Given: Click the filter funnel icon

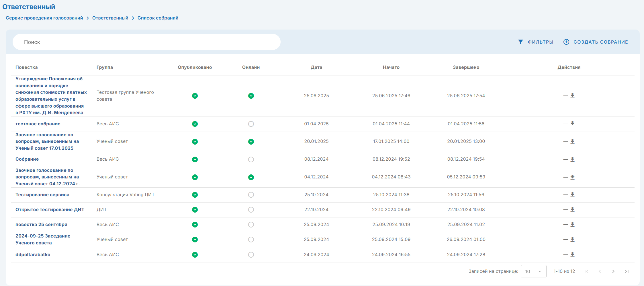Looking at the screenshot, I should [x=520, y=42].
